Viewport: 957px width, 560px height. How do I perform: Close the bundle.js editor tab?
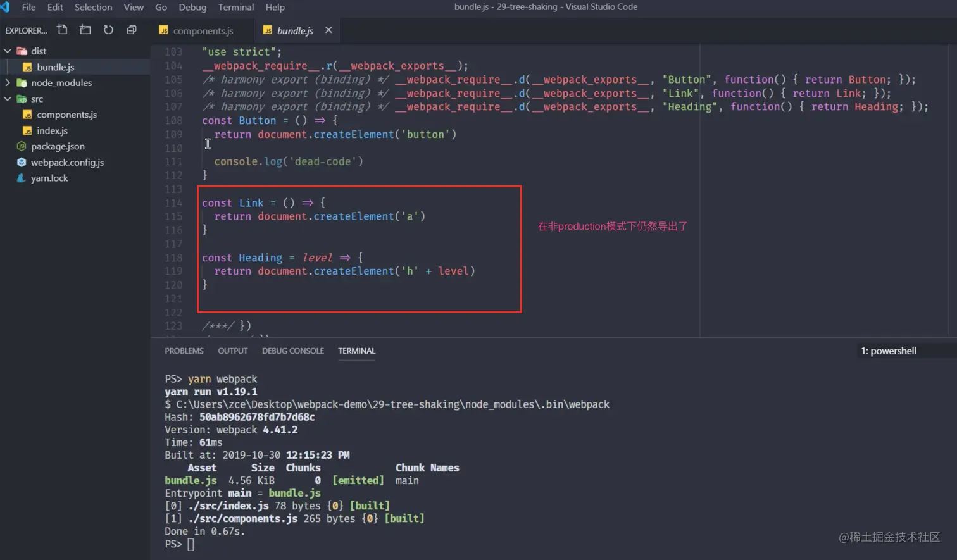coord(328,30)
